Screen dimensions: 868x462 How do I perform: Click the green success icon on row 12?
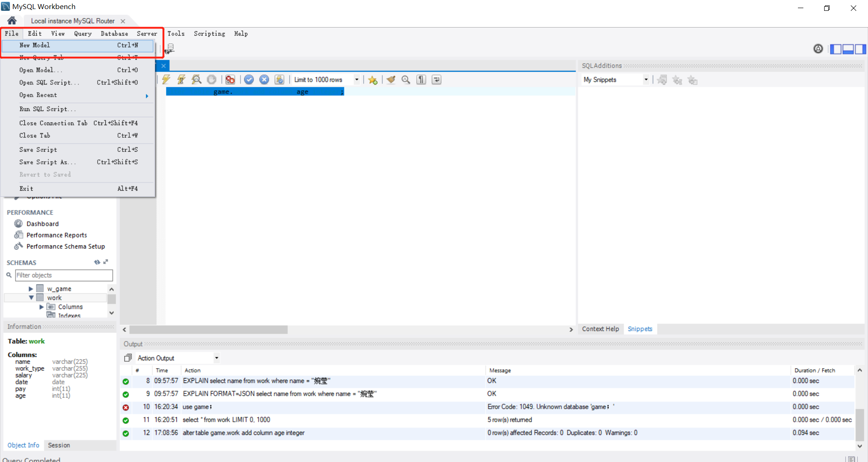[126, 434]
